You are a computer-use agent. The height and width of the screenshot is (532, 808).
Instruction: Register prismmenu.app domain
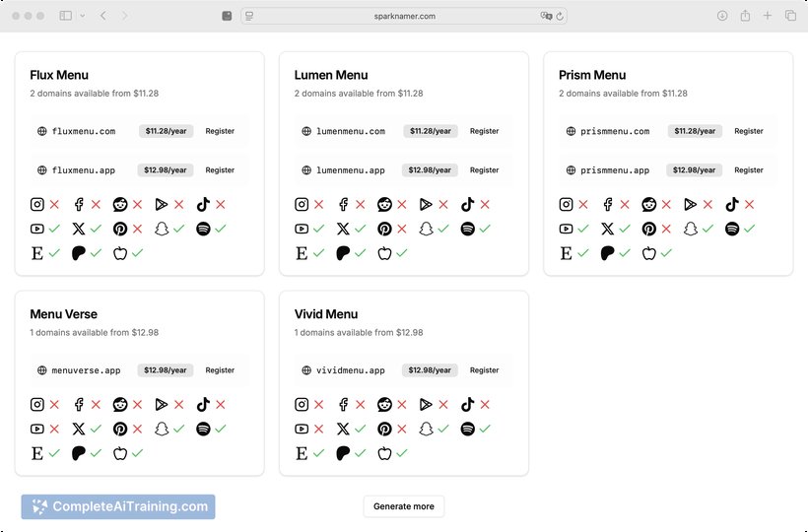pyautogui.click(x=749, y=170)
